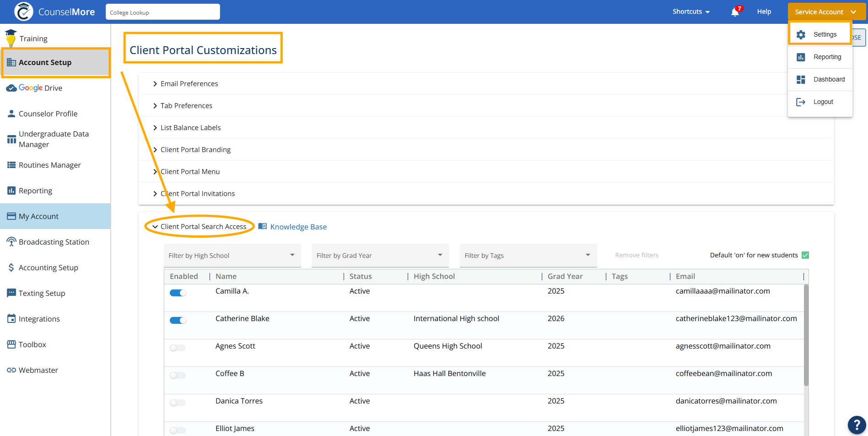
Task: Click the Webmaster link icon
Action: coord(11,370)
